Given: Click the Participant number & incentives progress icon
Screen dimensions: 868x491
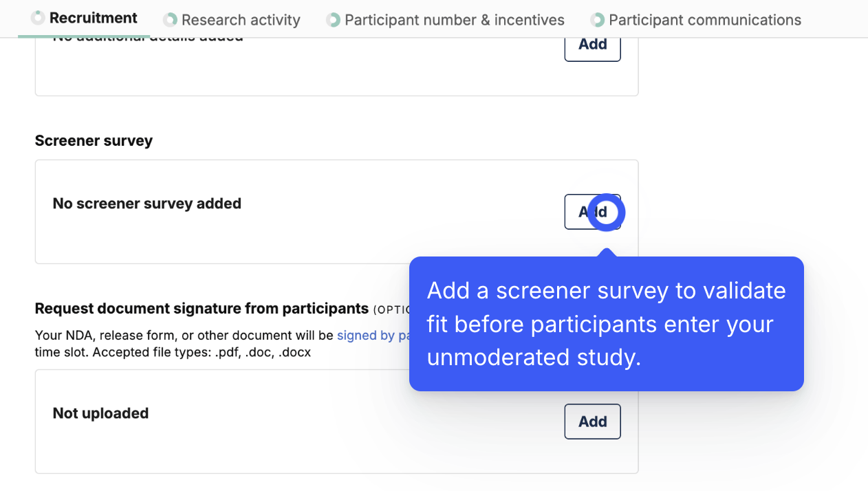Looking at the screenshot, I should pos(333,20).
